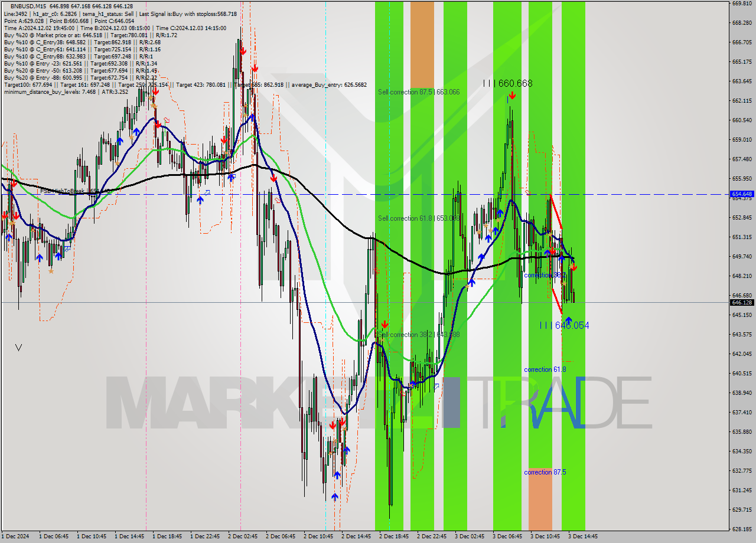The image size is (756, 543).
Task: Click the '3 Dec 14:45' time axis label
Action: (583, 537)
